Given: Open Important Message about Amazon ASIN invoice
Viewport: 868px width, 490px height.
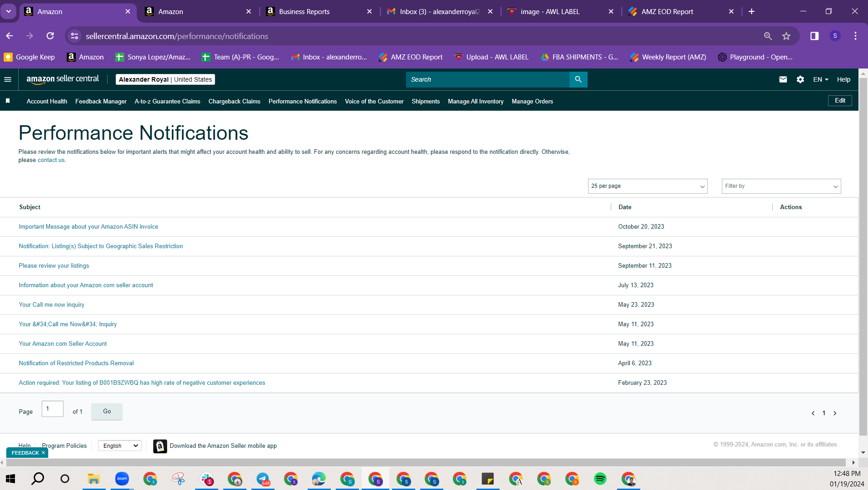Looking at the screenshot, I should (88, 227).
